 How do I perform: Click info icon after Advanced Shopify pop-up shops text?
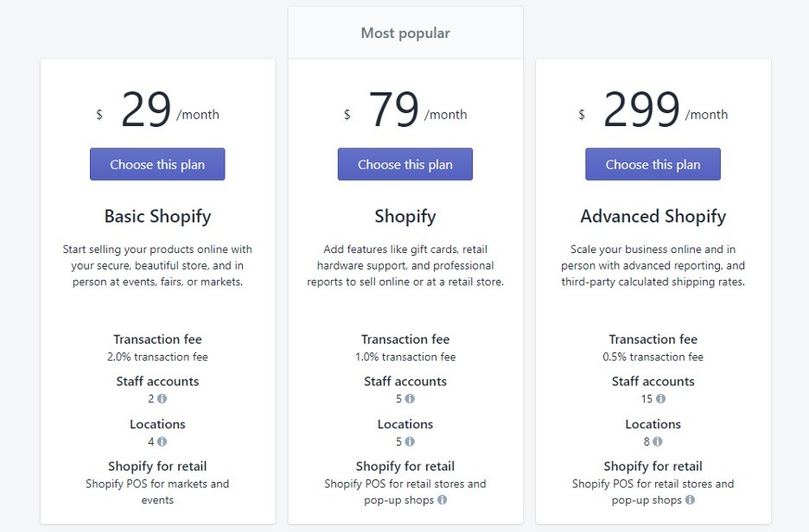(x=690, y=499)
